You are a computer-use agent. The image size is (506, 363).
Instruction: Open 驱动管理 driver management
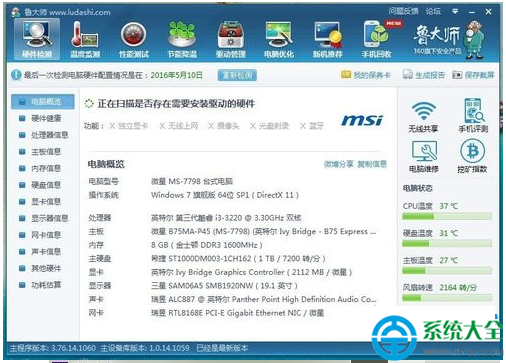pyautogui.click(x=231, y=39)
